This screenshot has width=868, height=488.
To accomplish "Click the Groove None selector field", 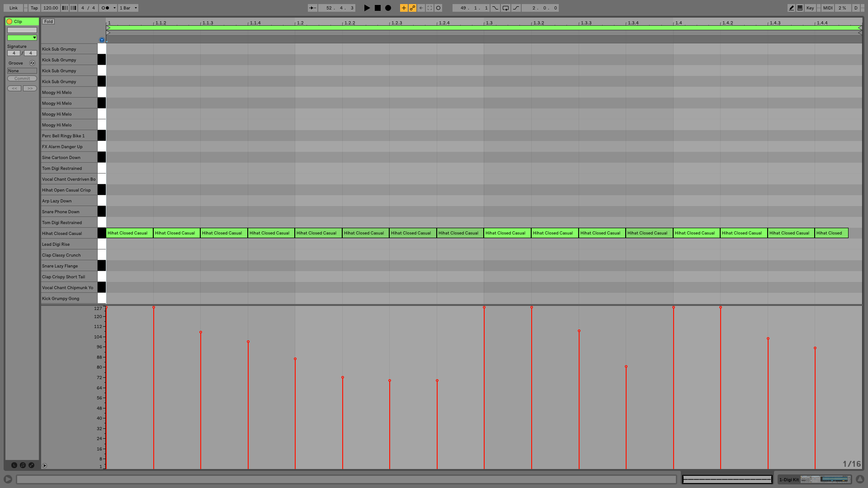I will pyautogui.click(x=22, y=71).
